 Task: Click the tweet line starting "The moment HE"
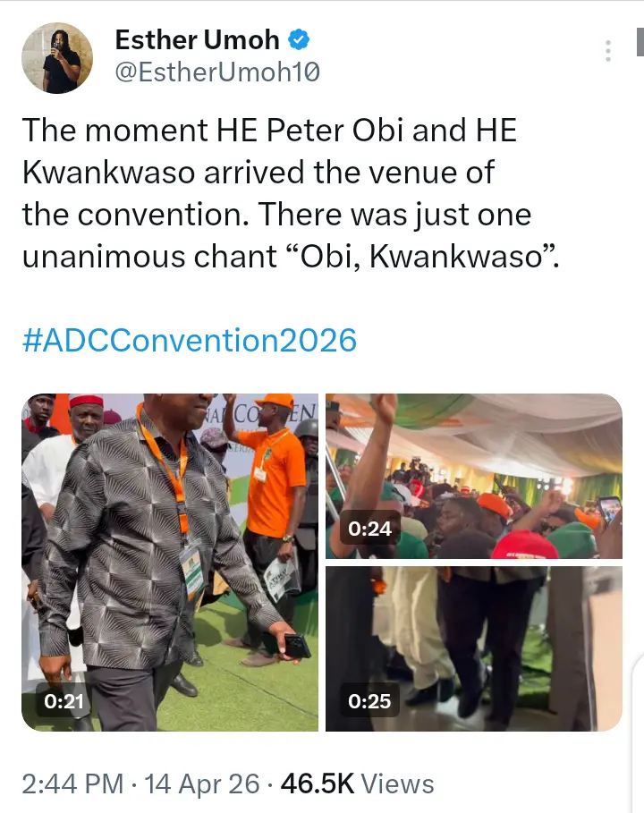pos(268,131)
